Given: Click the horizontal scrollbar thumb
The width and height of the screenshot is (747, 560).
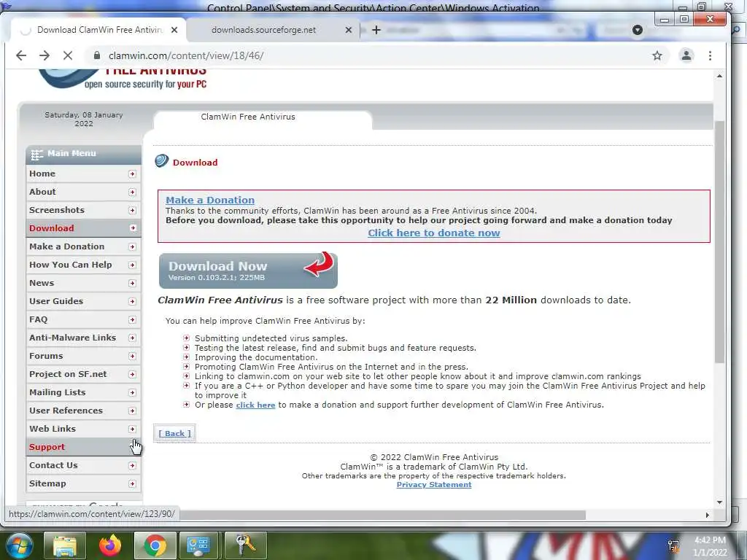Looking at the screenshot, I should (x=382, y=516).
